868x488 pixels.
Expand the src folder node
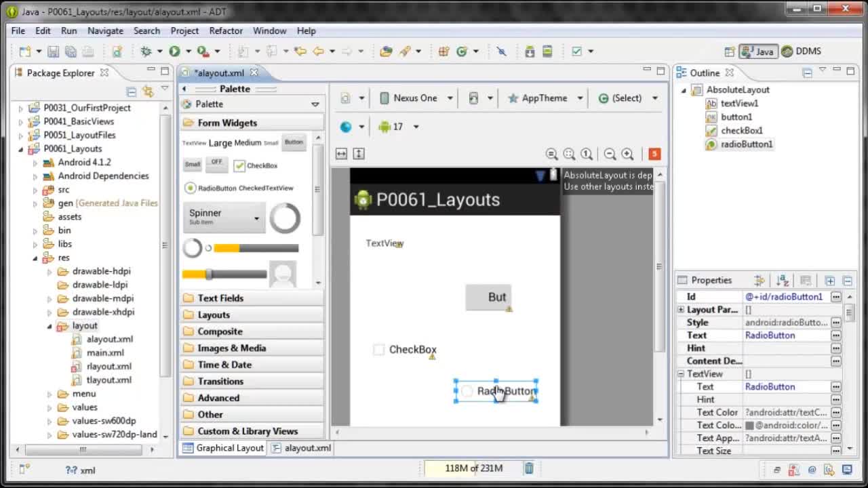pyautogui.click(x=35, y=190)
